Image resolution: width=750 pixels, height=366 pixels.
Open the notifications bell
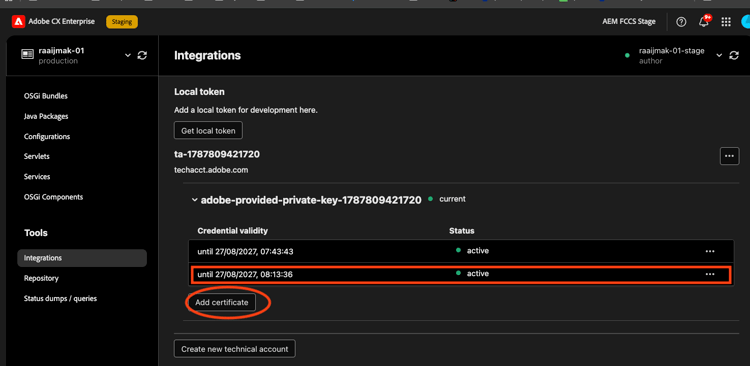704,22
